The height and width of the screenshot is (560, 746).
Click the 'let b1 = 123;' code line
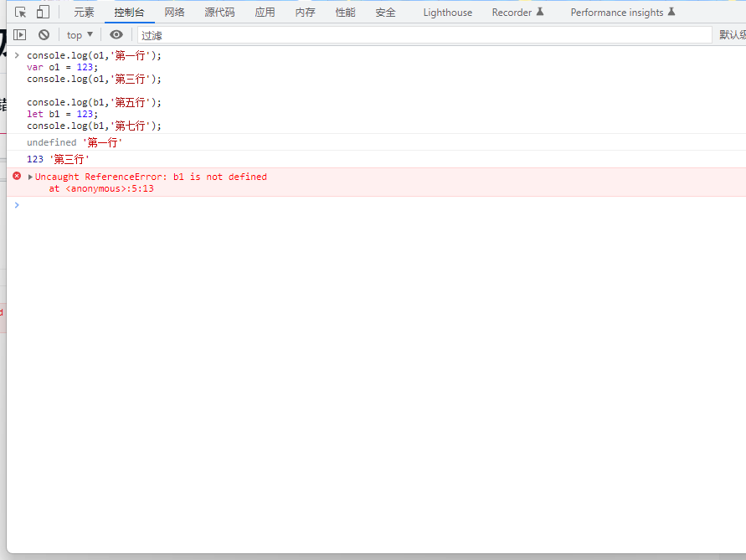click(62, 114)
